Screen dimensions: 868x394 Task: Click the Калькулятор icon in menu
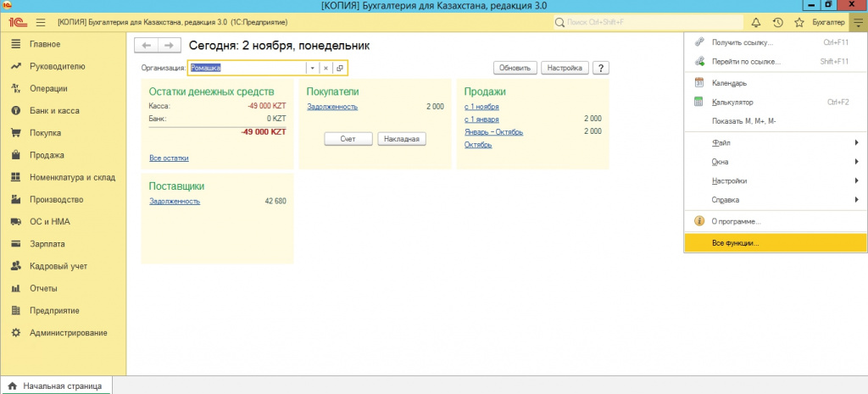coord(699,103)
